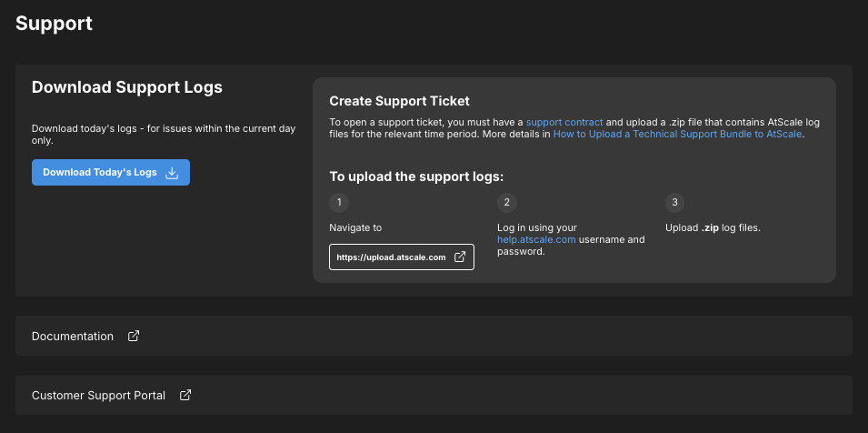This screenshot has width=868, height=433.
Task: Click the Support page title
Action: (x=54, y=23)
